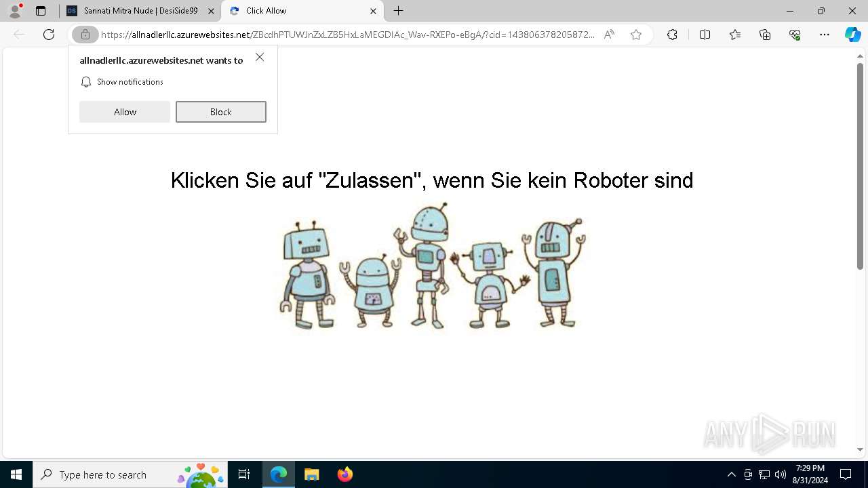Open Firefox from taskbar
The height and width of the screenshot is (488, 868).
tap(344, 474)
